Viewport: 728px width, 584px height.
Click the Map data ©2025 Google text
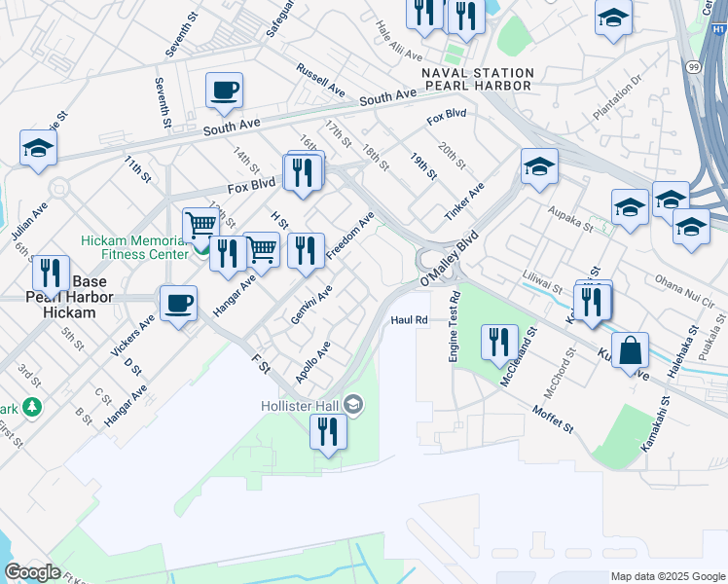tap(668, 576)
